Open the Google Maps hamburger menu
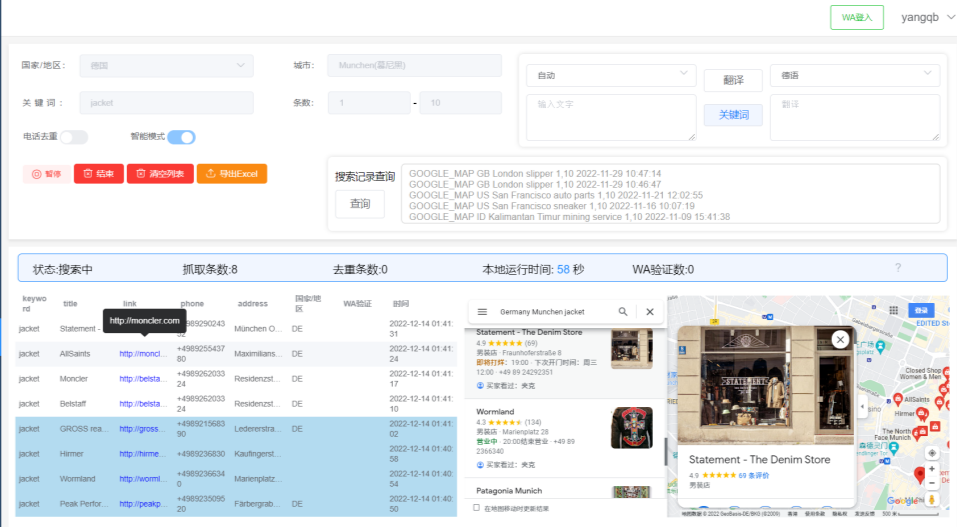The height and width of the screenshot is (527, 957). coord(482,311)
